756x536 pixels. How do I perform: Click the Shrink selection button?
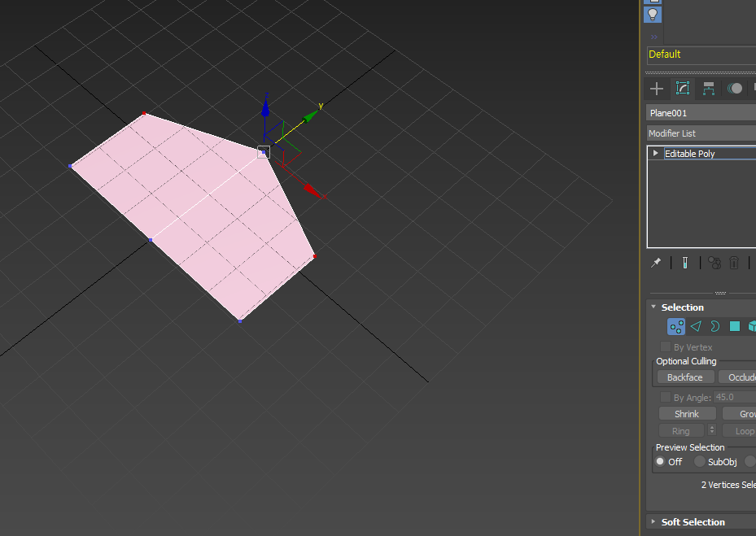687,413
